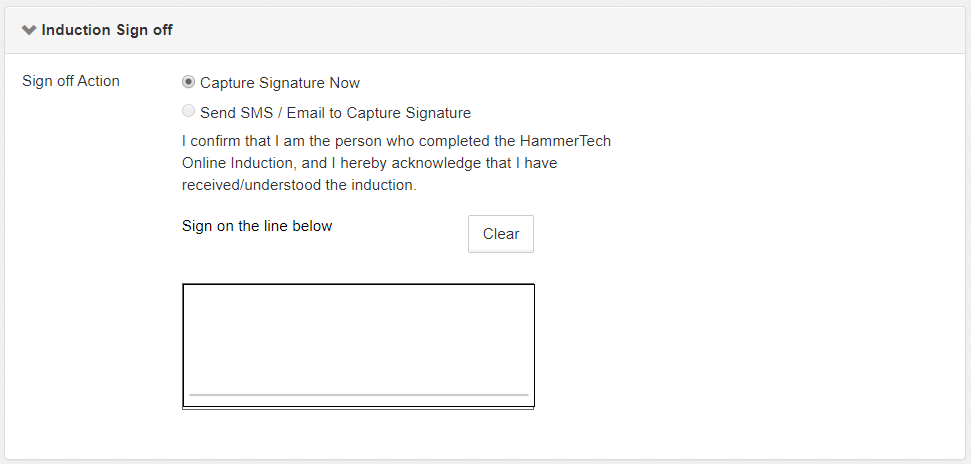The image size is (971, 464).
Task: Click the Sign off Action label
Action: click(x=71, y=81)
